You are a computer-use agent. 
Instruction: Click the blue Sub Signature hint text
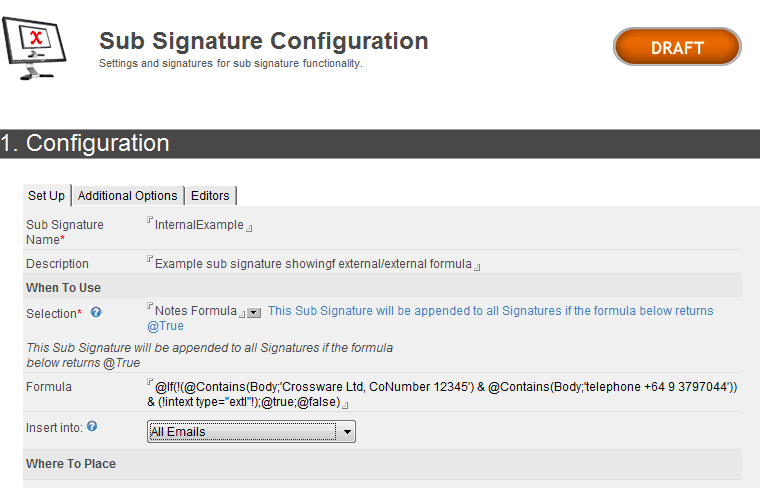[490, 311]
